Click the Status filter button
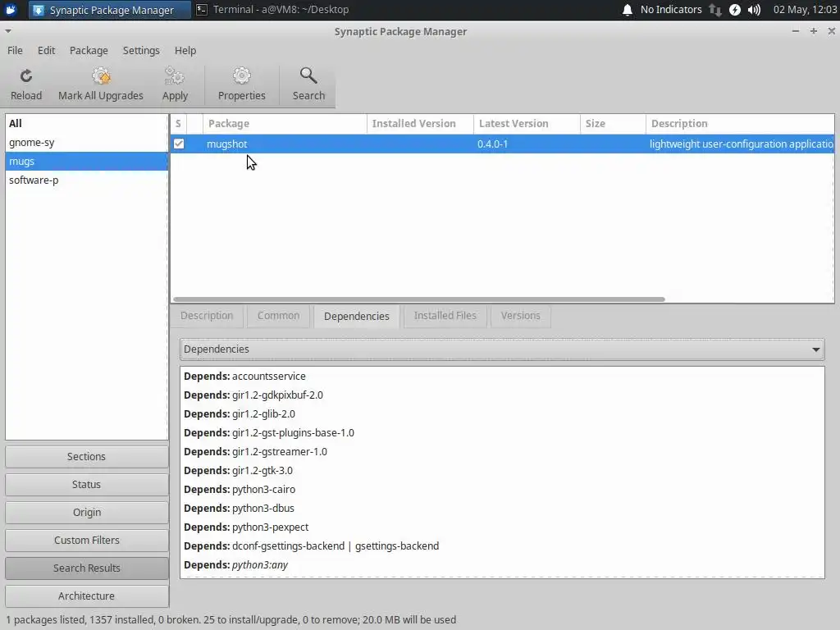Image resolution: width=840 pixels, height=630 pixels. (x=86, y=484)
